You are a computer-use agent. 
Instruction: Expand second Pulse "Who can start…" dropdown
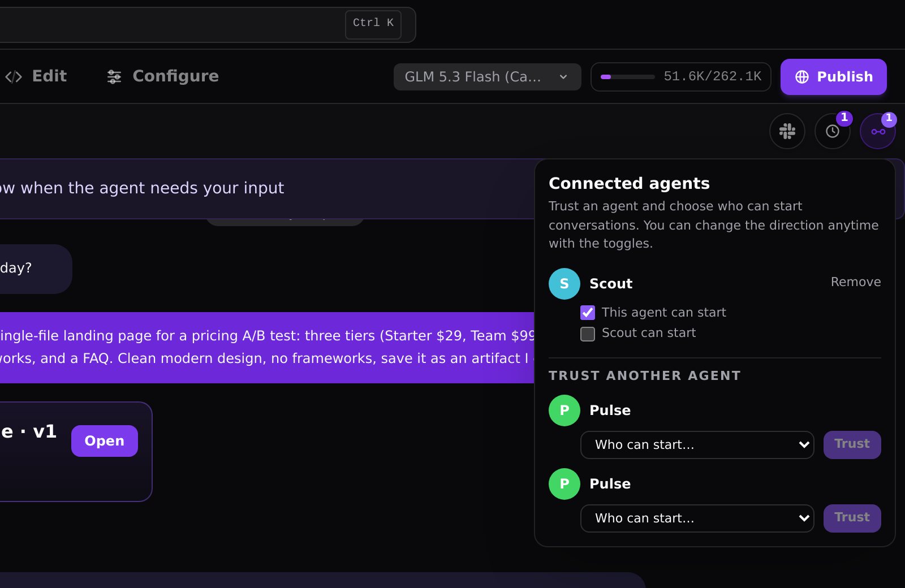[697, 518]
